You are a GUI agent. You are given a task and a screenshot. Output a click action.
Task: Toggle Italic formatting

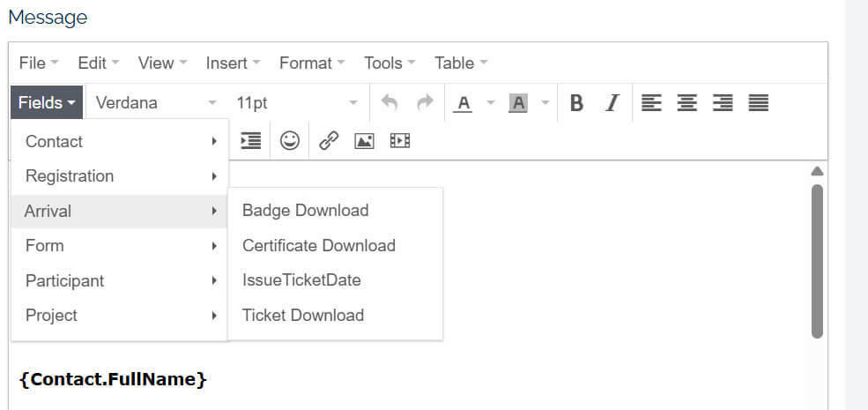pos(612,103)
